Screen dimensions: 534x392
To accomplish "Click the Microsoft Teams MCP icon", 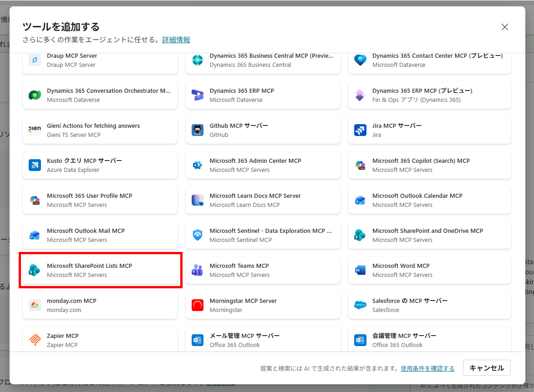I will tap(198, 271).
